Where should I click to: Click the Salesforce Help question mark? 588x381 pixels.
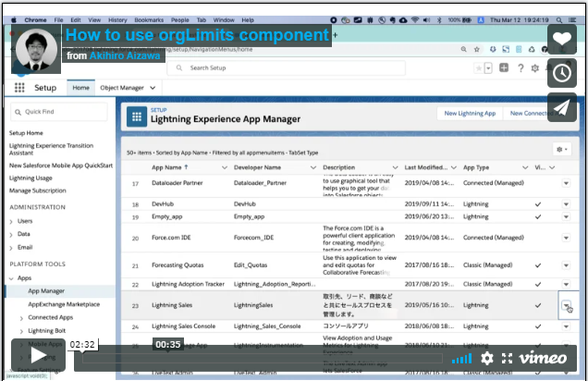[x=521, y=68]
